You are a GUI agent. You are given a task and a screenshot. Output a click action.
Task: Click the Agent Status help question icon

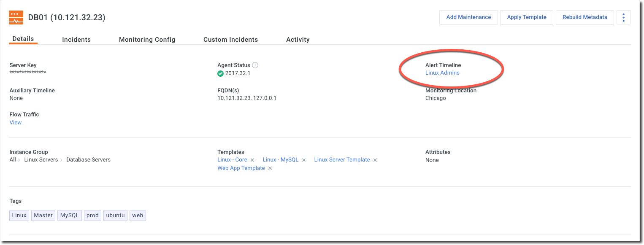[255, 65]
